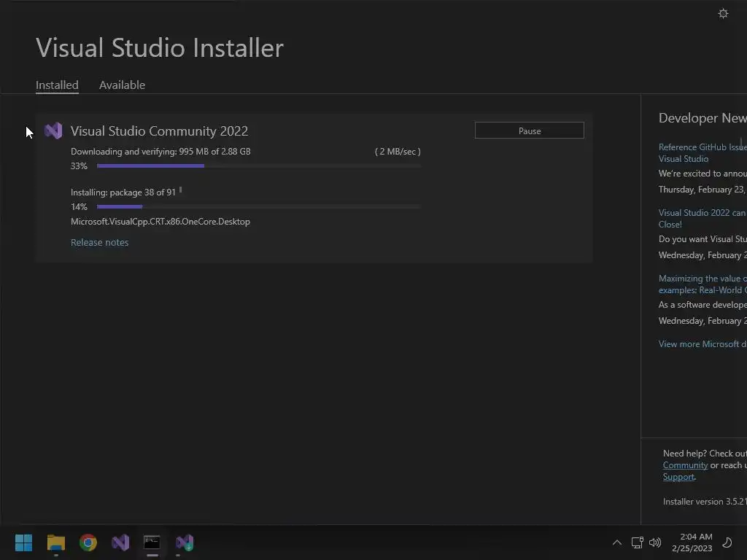747x560 pixels.
Task: Show hidden system tray icons
Action: click(x=617, y=542)
